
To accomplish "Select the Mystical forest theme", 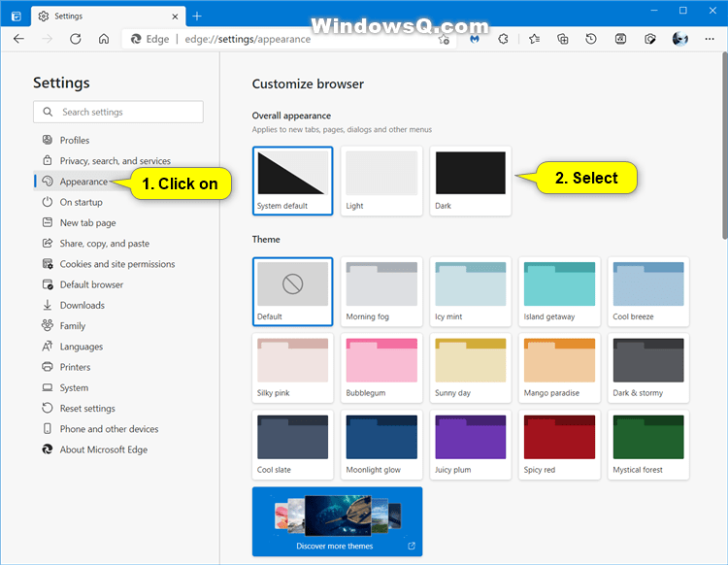I will coord(648,445).
